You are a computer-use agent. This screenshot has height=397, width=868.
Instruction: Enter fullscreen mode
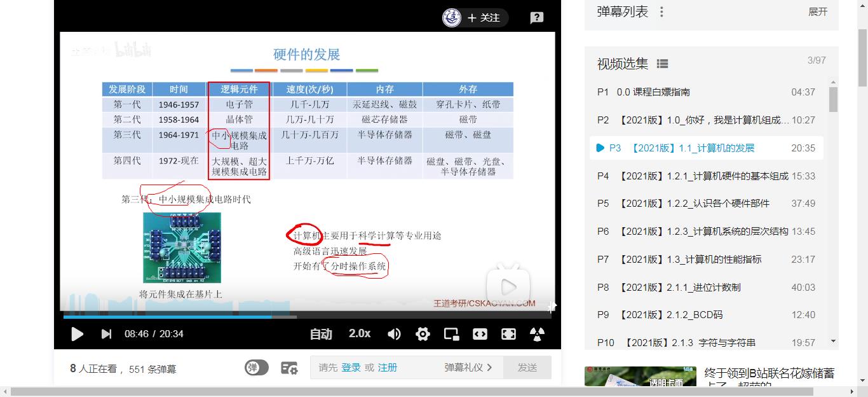pyautogui.click(x=508, y=334)
